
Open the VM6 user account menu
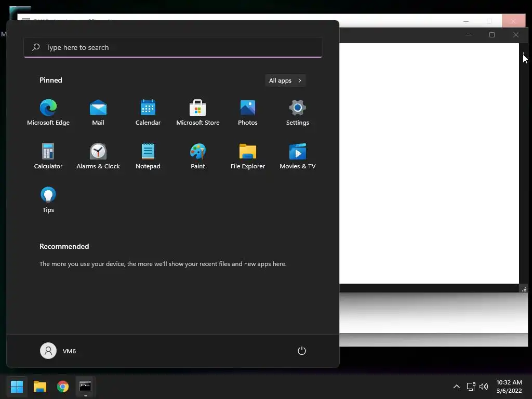click(58, 351)
